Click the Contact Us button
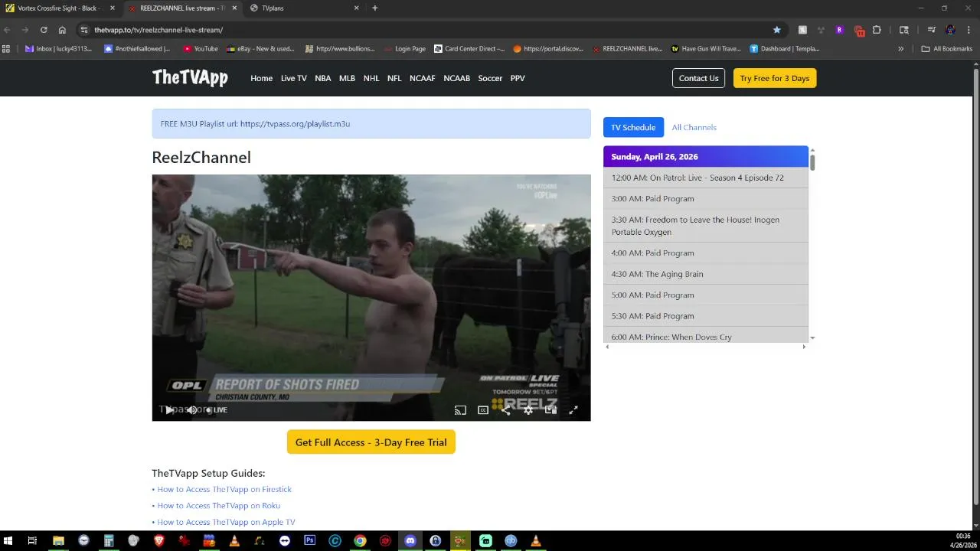 [x=698, y=78]
